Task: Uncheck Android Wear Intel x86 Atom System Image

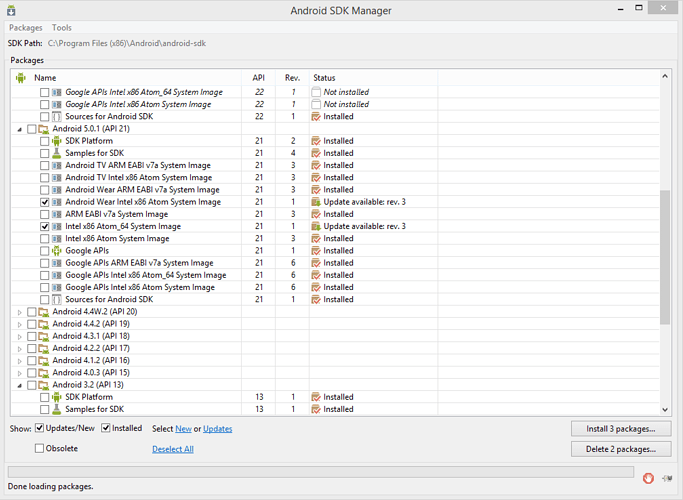Action: click(x=44, y=202)
